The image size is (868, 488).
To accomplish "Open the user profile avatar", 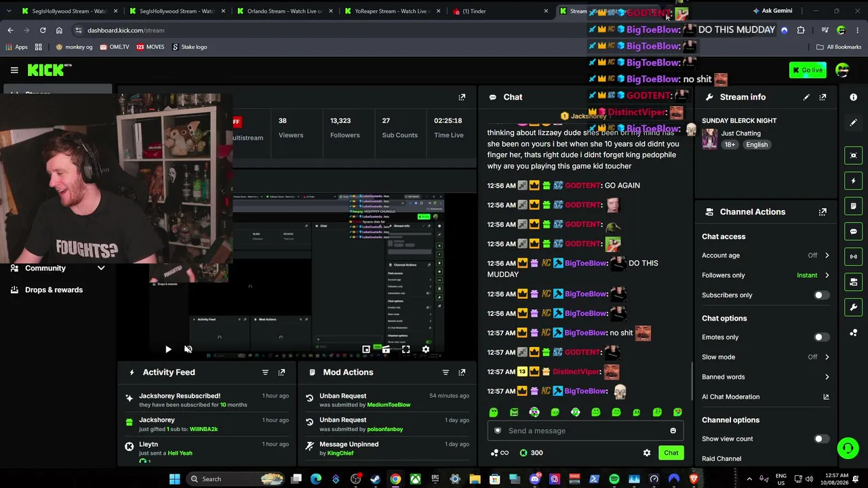I will [842, 70].
